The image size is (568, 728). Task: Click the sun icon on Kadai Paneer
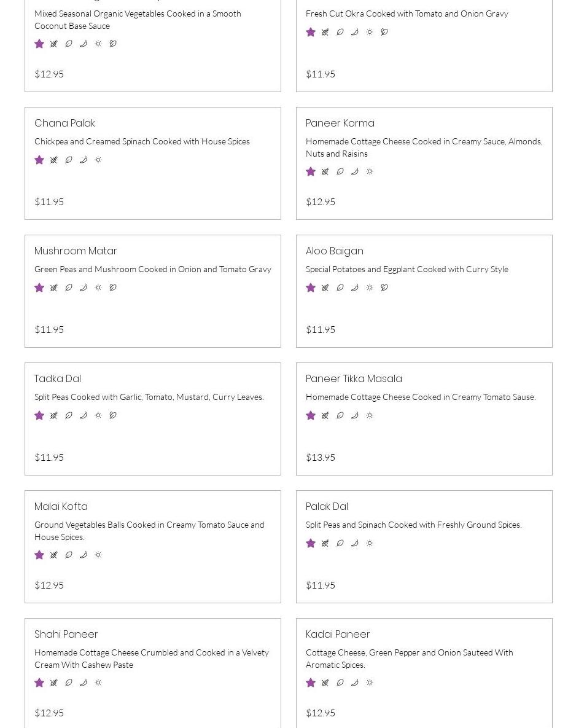point(370,683)
